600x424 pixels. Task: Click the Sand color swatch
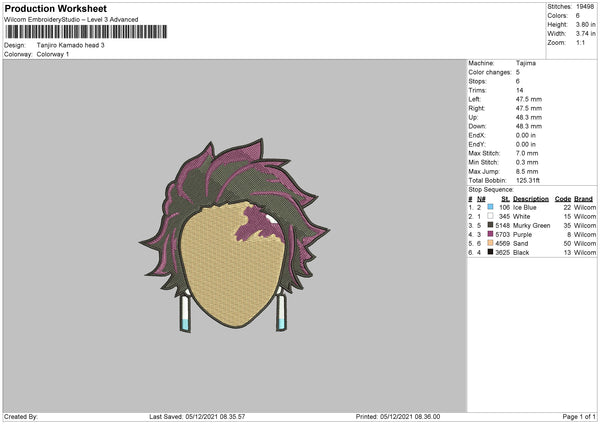(490, 243)
